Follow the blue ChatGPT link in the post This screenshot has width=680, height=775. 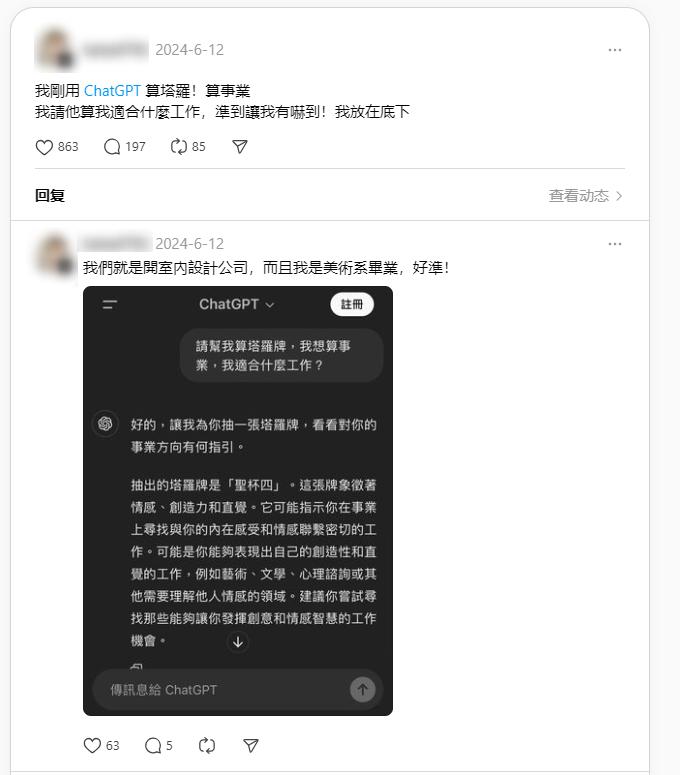coord(112,91)
